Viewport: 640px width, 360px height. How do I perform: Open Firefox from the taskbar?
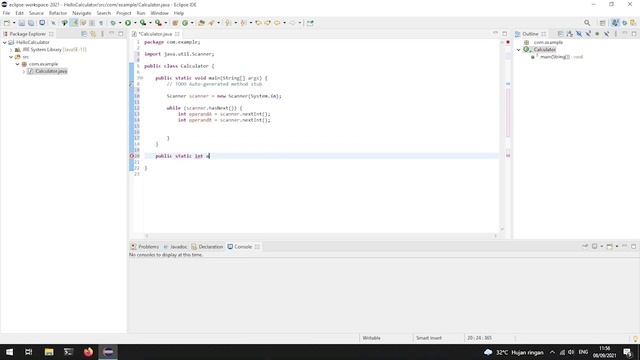[88, 352]
